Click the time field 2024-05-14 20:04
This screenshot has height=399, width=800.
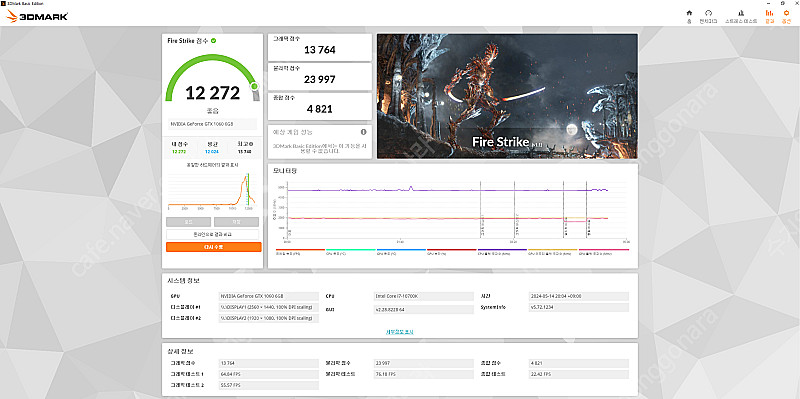pyautogui.click(x=579, y=296)
